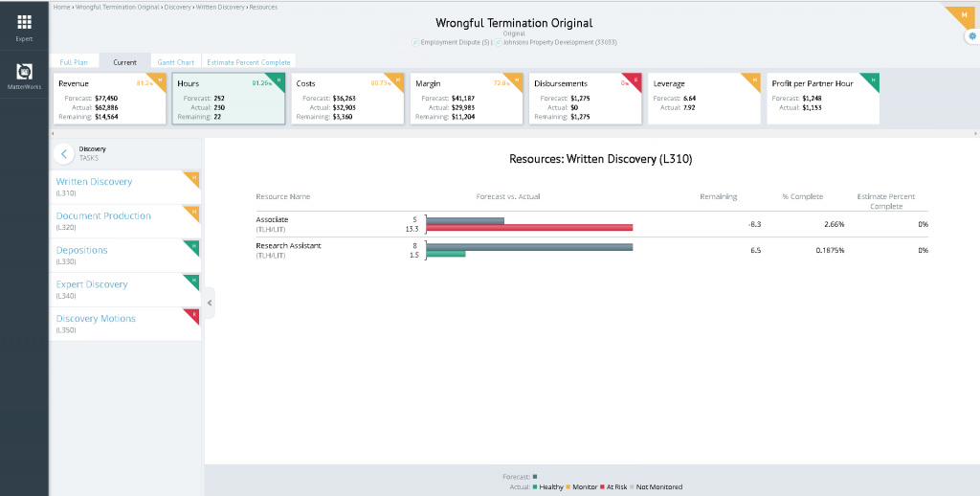Open the settings gear icon
The image size is (980, 496).
972,35
